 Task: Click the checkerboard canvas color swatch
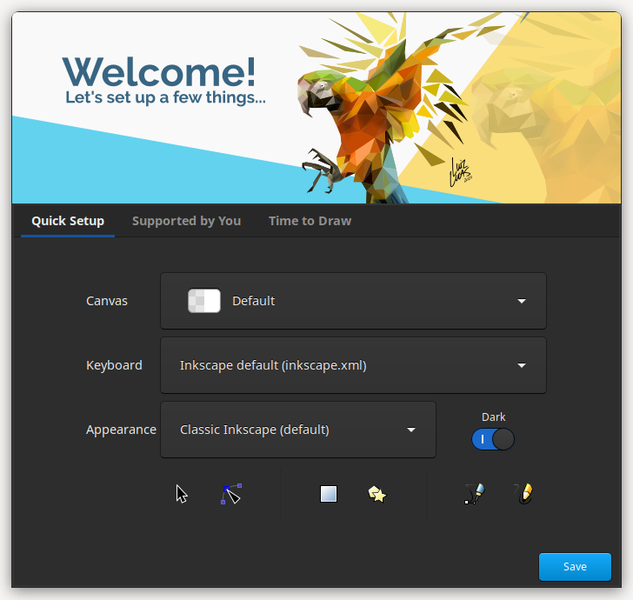pyautogui.click(x=204, y=301)
